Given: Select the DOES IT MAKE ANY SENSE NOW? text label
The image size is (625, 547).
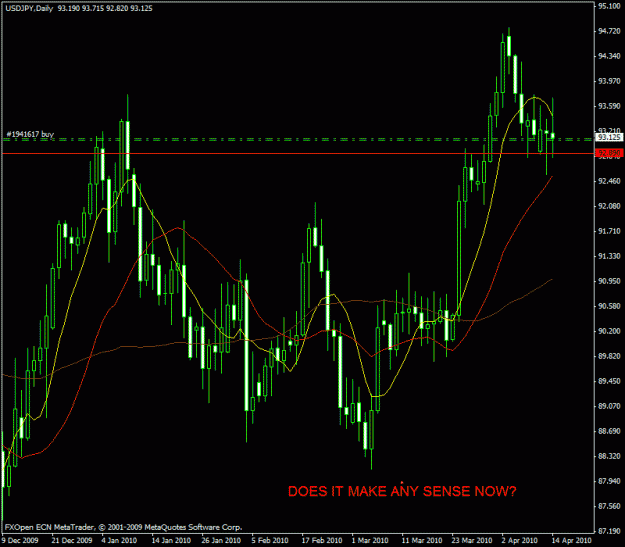Looking at the screenshot, I should coord(402,491).
